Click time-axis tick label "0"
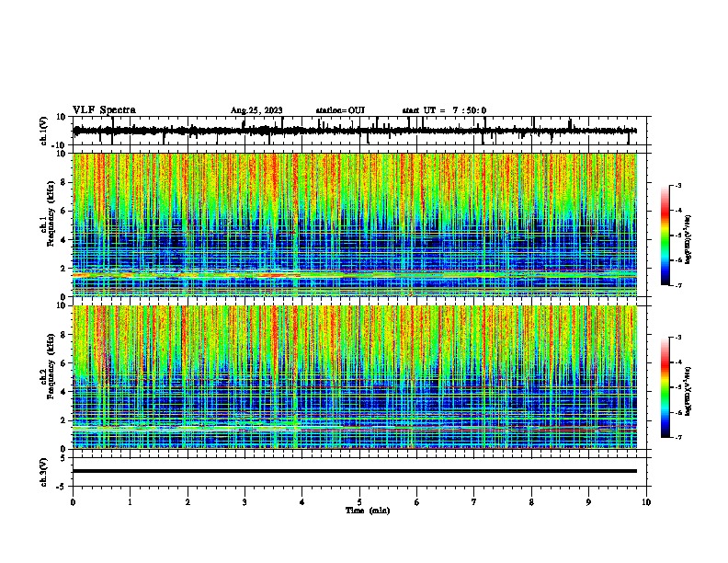Viewport: 728px width, 563px height. tap(73, 502)
